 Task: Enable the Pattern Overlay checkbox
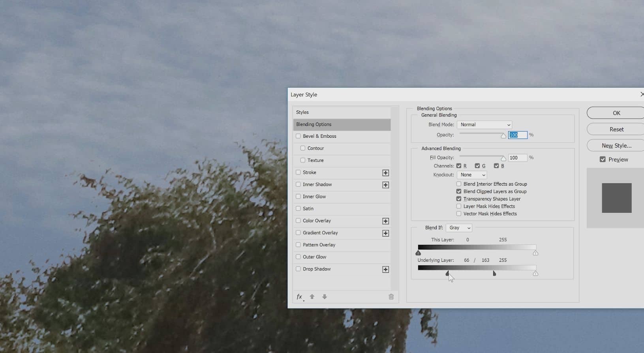click(298, 245)
